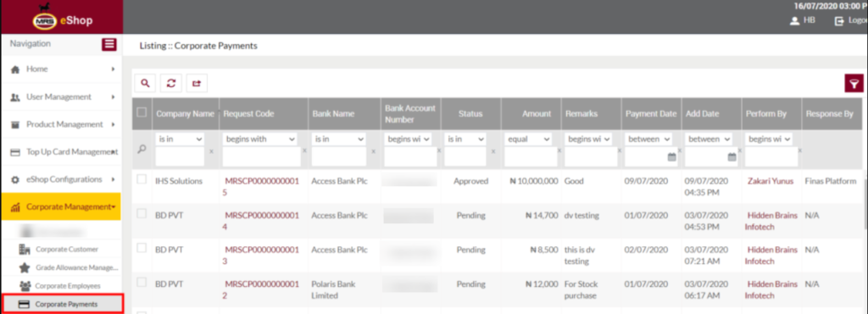This screenshot has width=868, height=314.
Task: Click the Bank Name filter input field
Action: [x=339, y=157]
